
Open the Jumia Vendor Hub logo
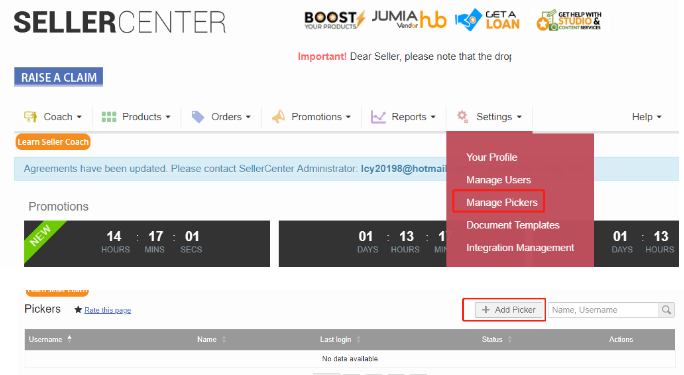[409, 20]
